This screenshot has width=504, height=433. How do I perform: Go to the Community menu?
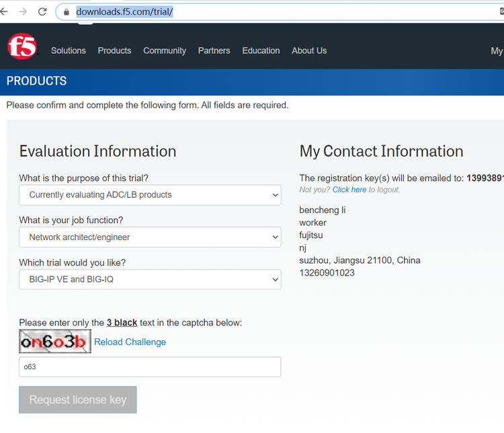(165, 50)
